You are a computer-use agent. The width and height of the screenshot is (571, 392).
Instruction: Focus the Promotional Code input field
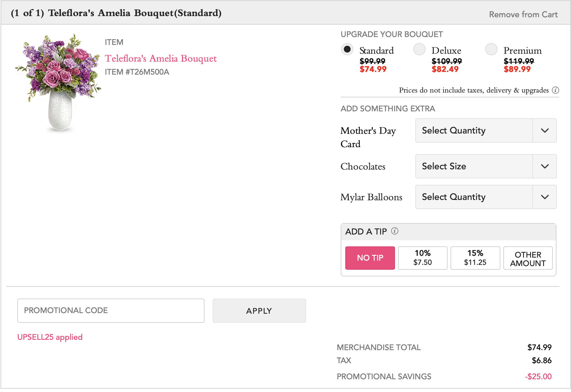pos(111,311)
